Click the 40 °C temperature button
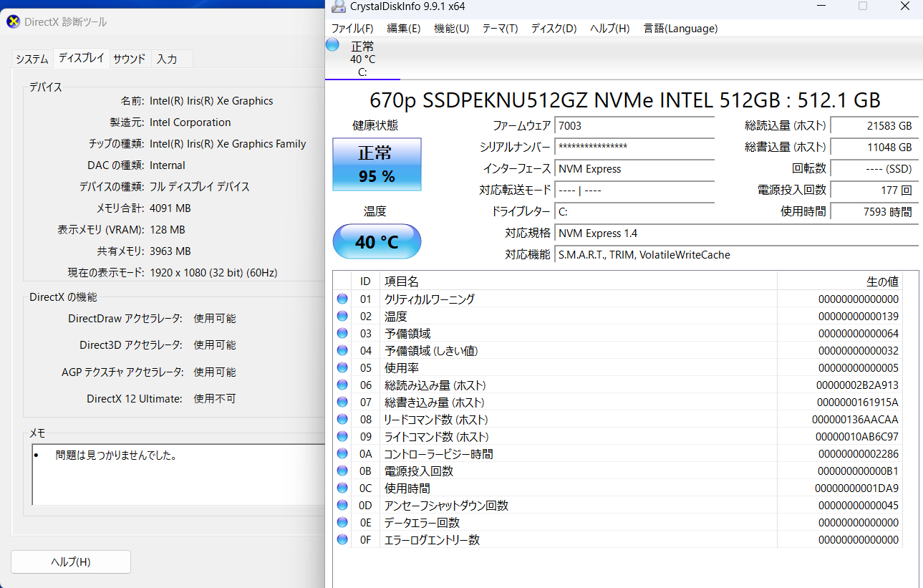This screenshot has height=588, width=923. tap(377, 241)
